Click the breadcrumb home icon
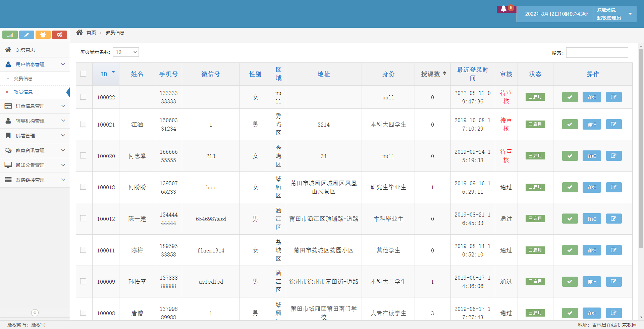Screen dimensions: 644x329 tap(79, 32)
